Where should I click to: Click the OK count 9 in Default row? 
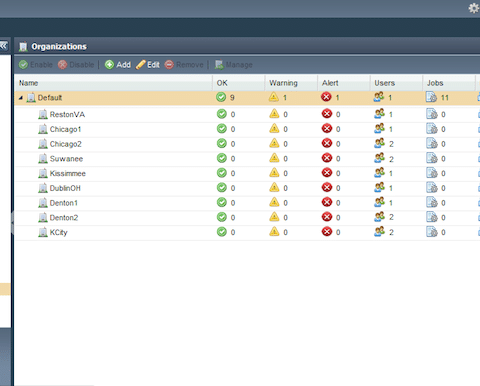232,98
